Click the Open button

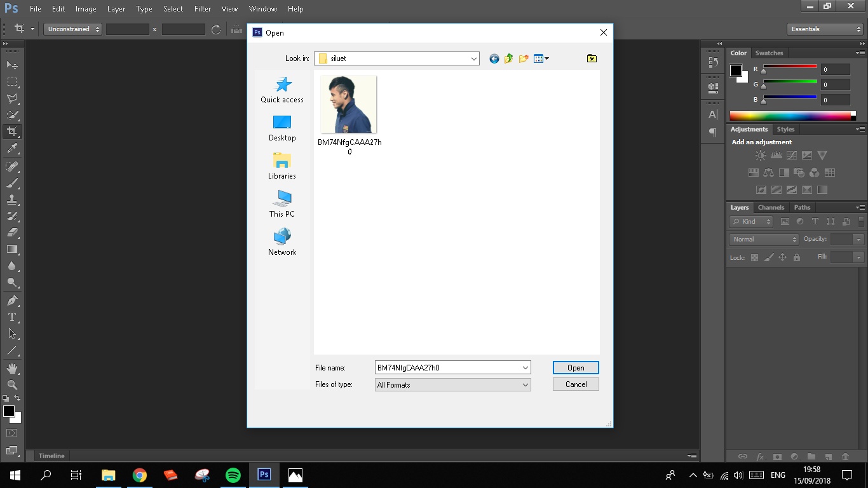[576, 368]
